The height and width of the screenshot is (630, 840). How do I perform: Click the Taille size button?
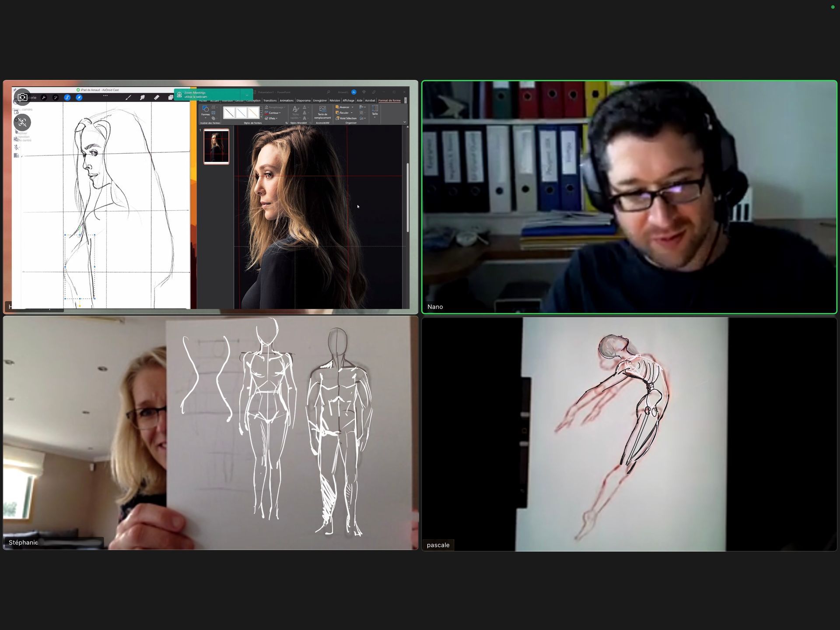[375, 111]
